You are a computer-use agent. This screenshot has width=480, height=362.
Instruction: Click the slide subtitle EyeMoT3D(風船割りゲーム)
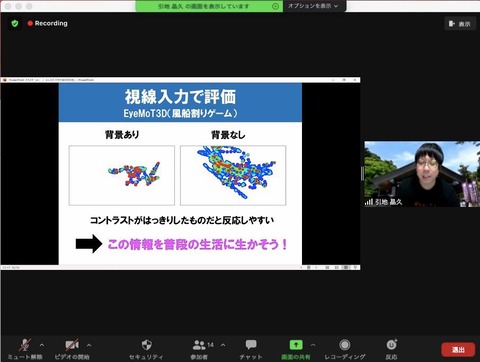[x=180, y=113]
